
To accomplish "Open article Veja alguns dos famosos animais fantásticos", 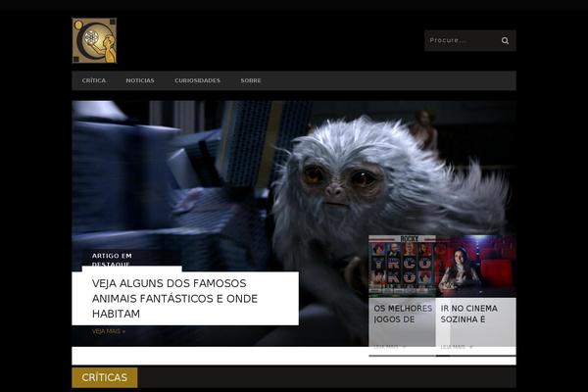I will pos(174,299).
